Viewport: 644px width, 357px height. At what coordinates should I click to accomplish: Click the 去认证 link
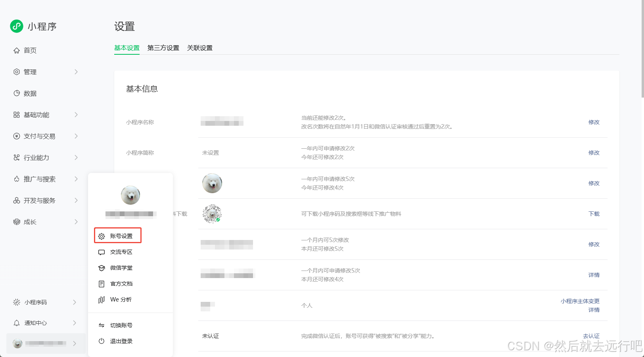(x=591, y=336)
